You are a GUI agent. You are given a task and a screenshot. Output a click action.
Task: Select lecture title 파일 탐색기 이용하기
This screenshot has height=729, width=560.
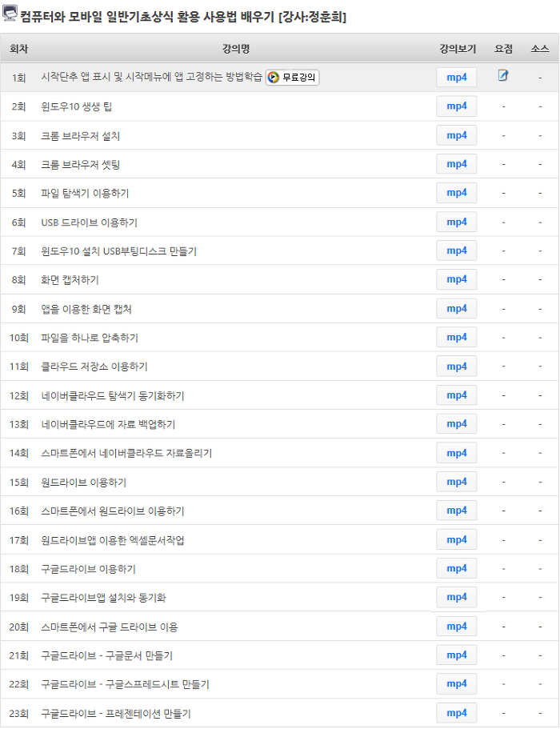pos(85,194)
